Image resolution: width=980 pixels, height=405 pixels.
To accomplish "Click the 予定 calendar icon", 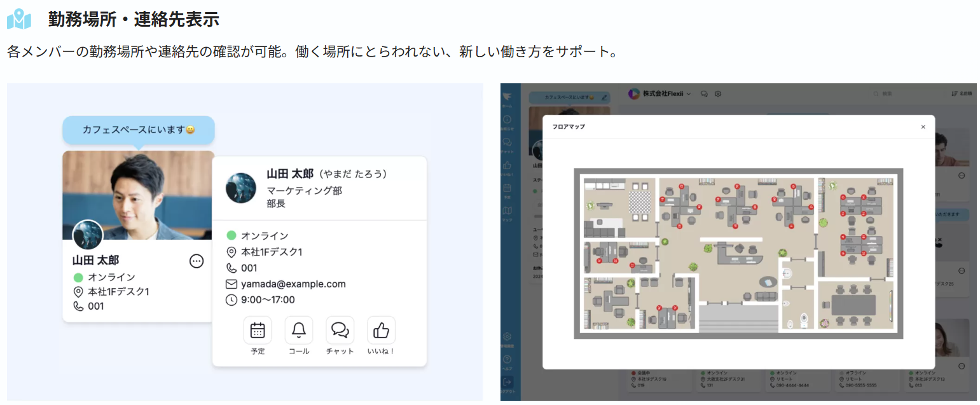I will 258,331.
